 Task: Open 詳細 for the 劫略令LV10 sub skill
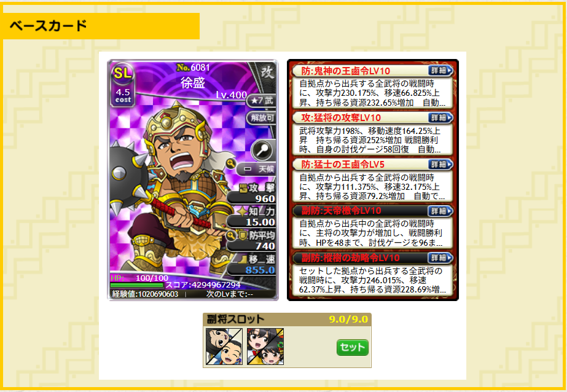click(x=440, y=257)
